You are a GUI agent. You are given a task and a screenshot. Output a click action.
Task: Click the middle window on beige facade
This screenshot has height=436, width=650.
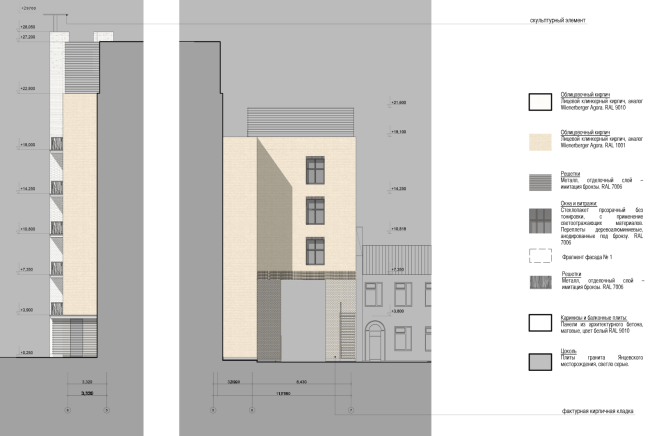pyautogui.click(x=315, y=210)
